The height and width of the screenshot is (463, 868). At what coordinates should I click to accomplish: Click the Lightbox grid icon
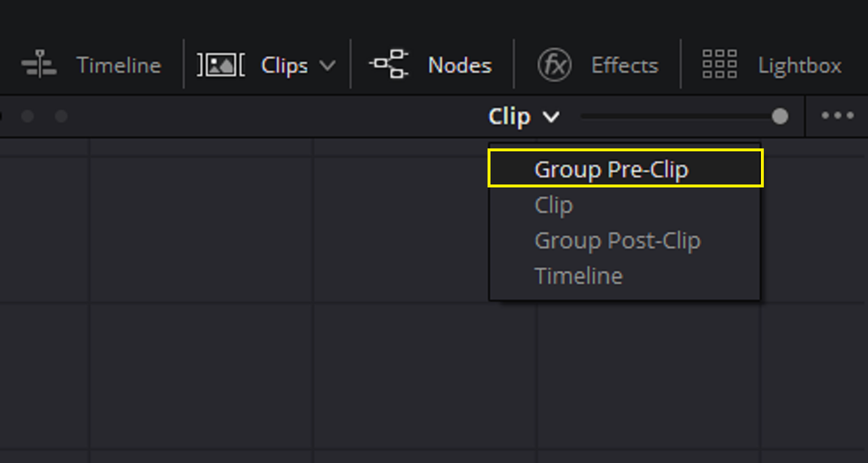[719, 65]
